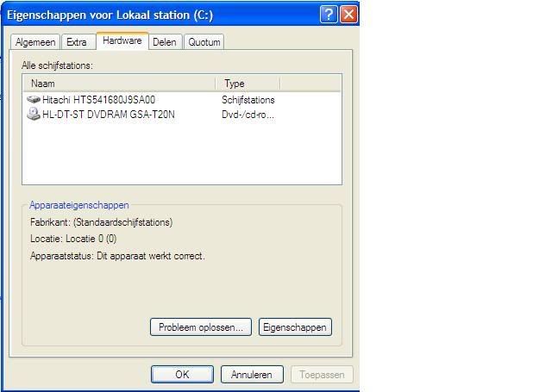Select the HL-DT-ST DVDRAM GSA-T20N row
The height and width of the screenshot is (392, 552).
182,115
